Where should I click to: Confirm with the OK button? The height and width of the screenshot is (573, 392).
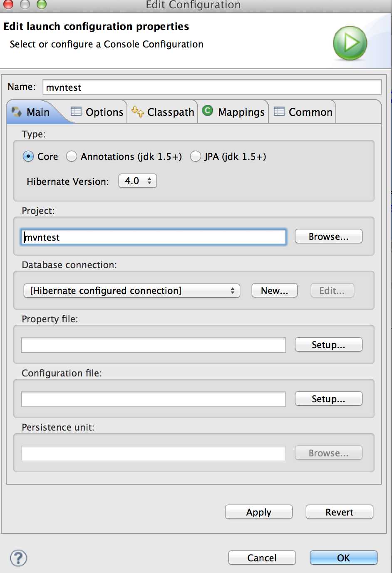(x=343, y=558)
